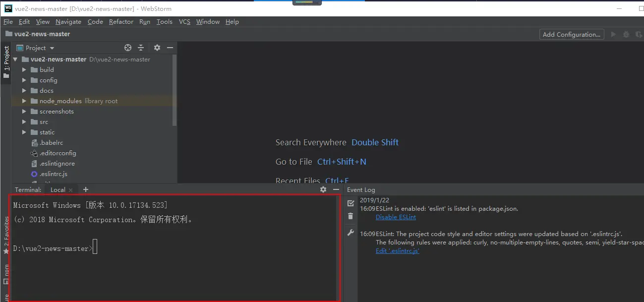Image resolution: width=644 pixels, height=302 pixels.
Task: Click the WebStorm WS title bar icon
Action: [8, 8]
